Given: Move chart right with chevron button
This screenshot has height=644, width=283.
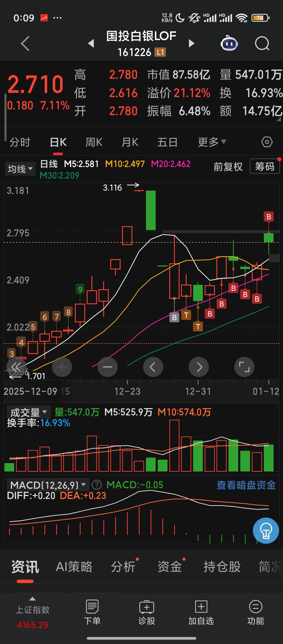Looking at the screenshot, I should pyautogui.click(x=199, y=367).
